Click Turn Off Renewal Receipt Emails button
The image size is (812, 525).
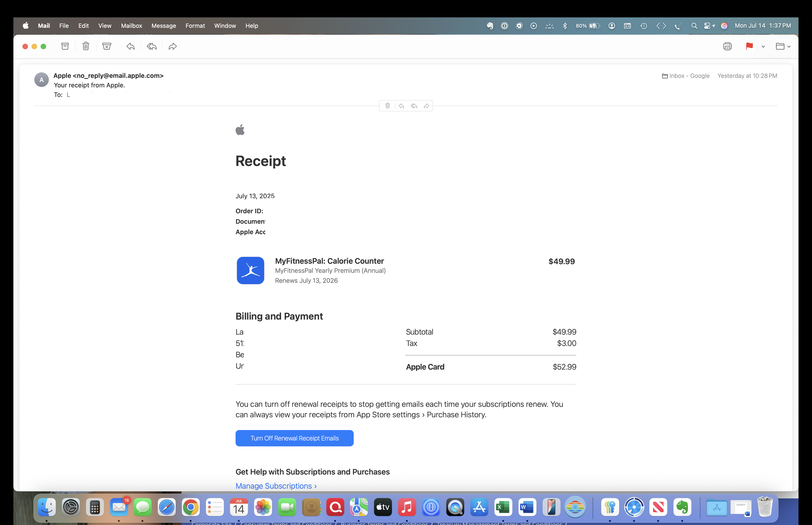pos(294,438)
